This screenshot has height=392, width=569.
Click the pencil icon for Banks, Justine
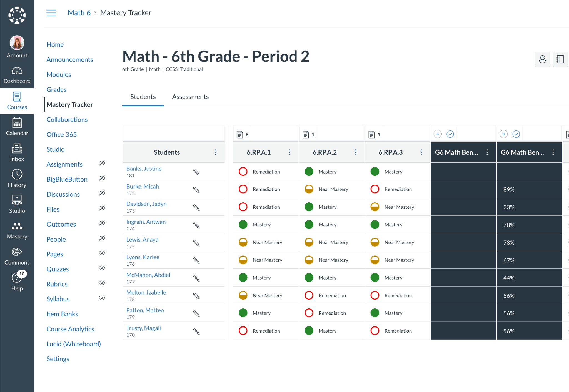[196, 172]
